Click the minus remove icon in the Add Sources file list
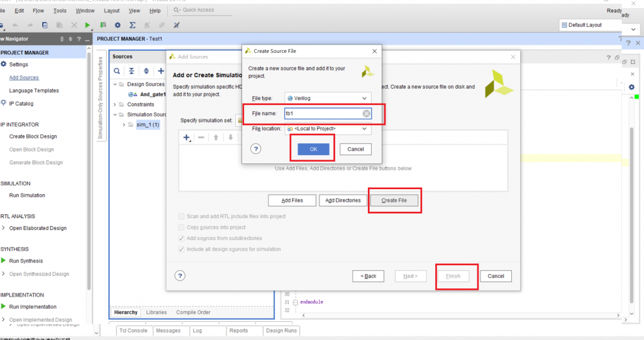Viewport: 644px width, 340px height. click(201, 138)
